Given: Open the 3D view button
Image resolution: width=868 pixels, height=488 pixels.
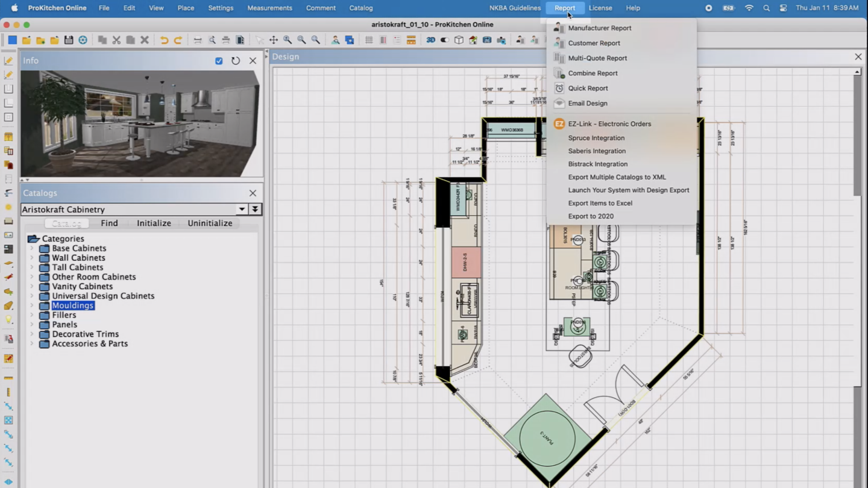Looking at the screenshot, I should (x=430, y=40).
